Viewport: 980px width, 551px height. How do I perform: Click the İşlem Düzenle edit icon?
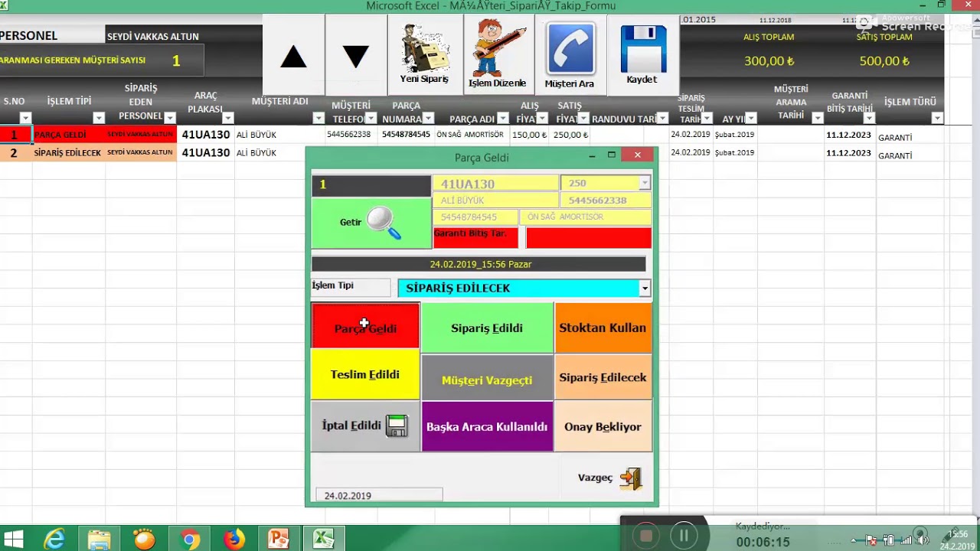point(498,54)
